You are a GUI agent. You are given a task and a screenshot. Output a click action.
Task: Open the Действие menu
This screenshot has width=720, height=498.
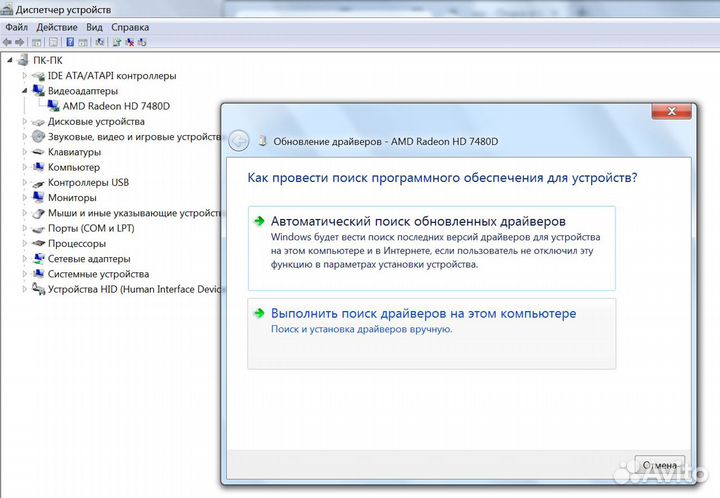point(57,27)
